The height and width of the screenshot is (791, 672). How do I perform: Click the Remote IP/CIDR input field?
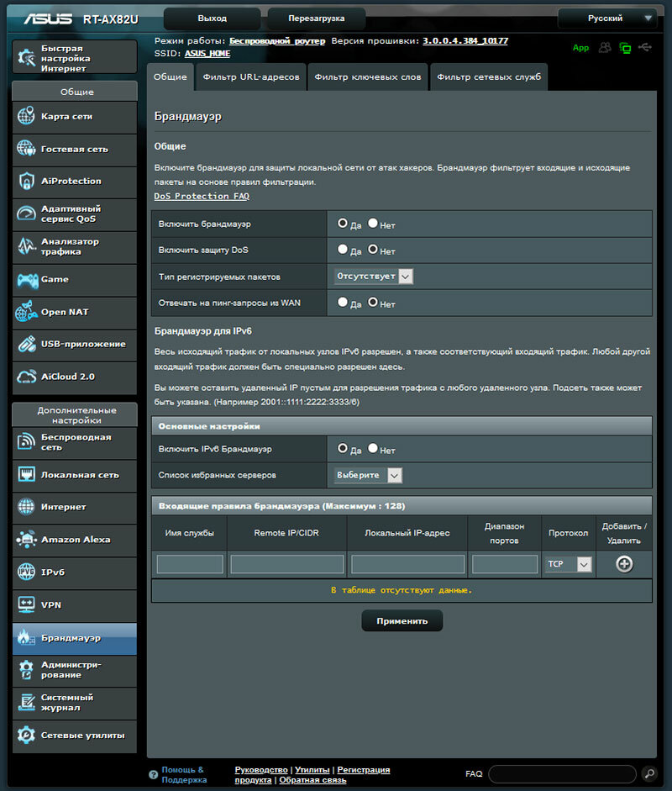tap(286, 564)
